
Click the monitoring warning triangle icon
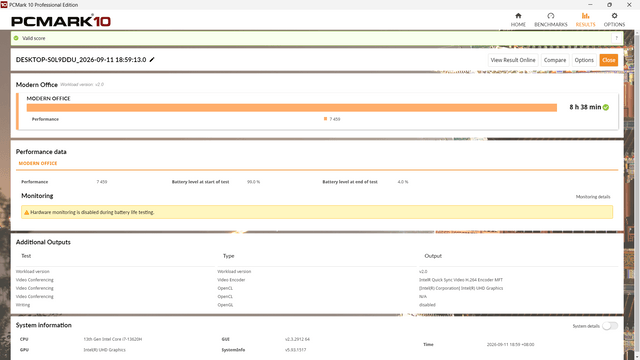pos(27,212)
